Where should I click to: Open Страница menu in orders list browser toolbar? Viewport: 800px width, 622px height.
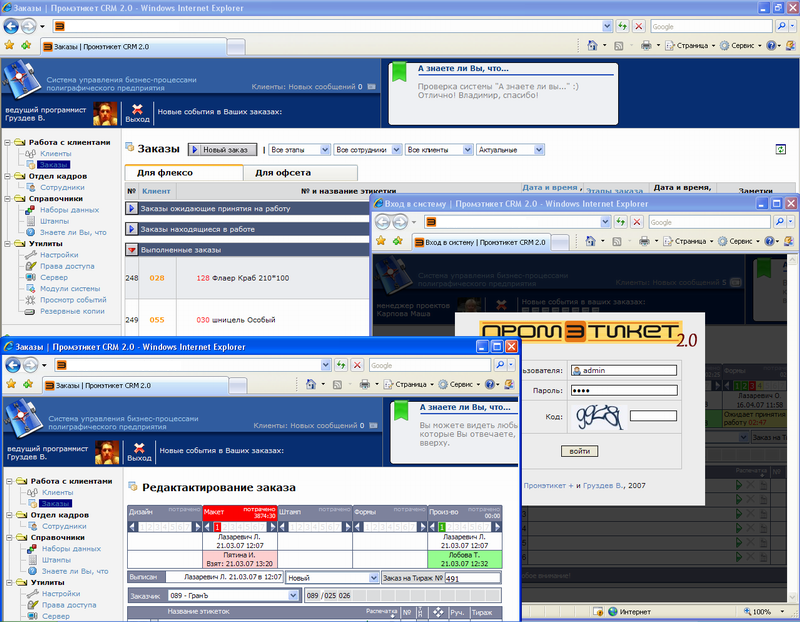coord(690,45)
